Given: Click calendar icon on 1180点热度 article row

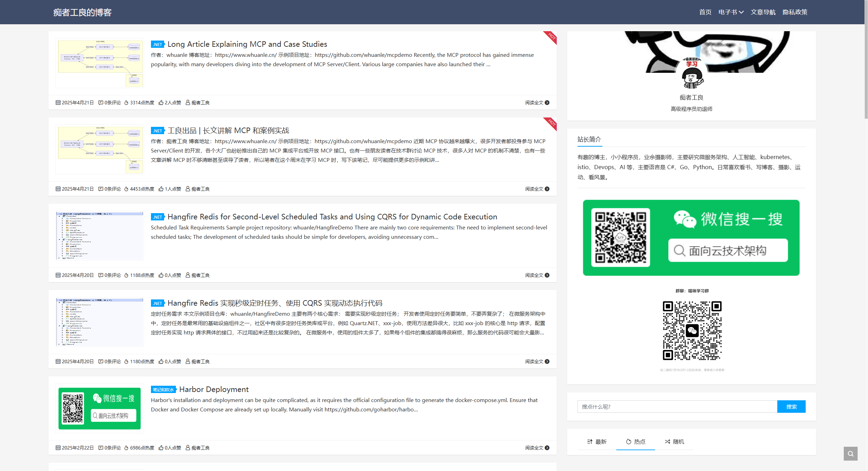Looking at the screenshot, I should click(58, 361).
